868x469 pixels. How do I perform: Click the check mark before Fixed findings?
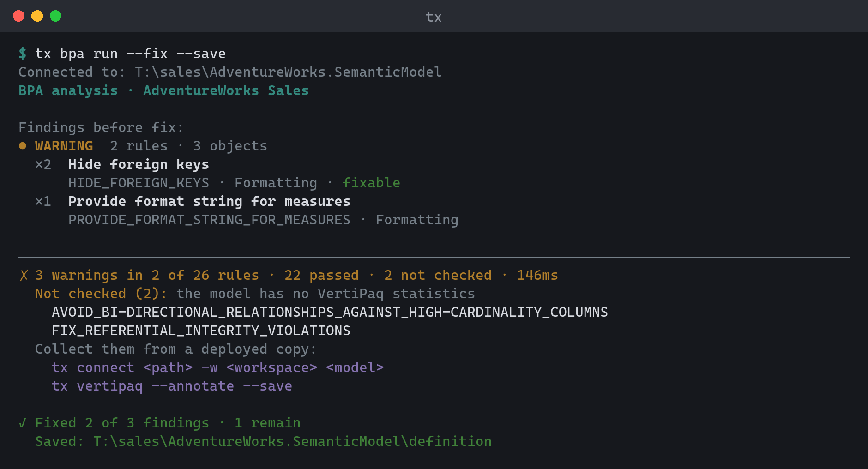pos(23,423)
